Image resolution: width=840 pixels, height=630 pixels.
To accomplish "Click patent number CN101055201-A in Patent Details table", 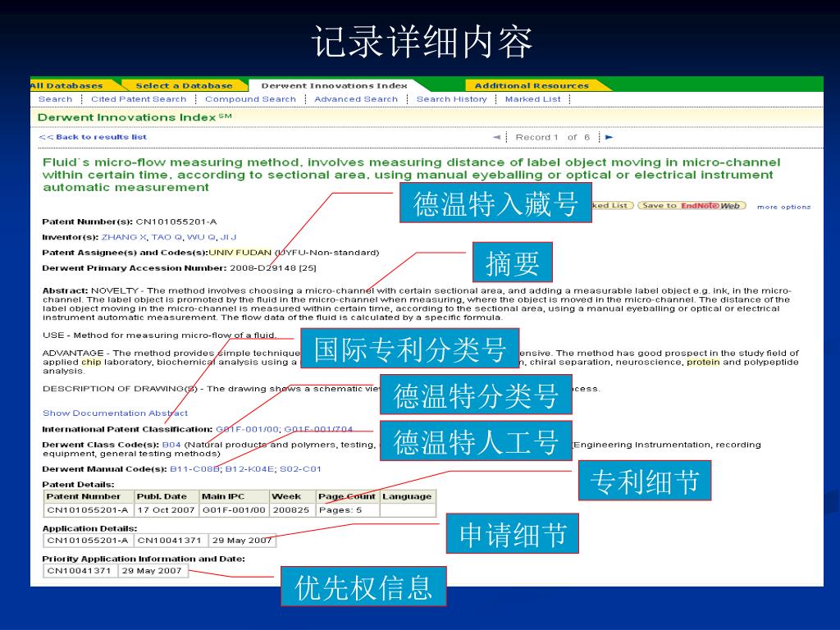I will coord(87,510).
